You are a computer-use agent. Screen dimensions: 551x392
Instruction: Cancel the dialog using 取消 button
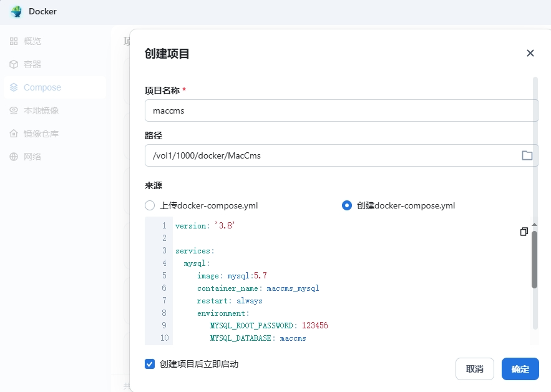point(474,369)
